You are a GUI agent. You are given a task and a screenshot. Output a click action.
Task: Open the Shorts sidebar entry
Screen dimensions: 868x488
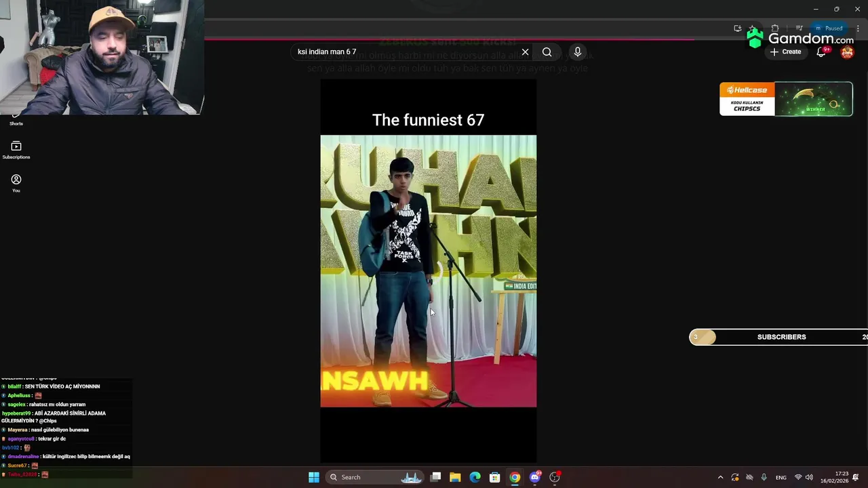click(x=16, y=120)
